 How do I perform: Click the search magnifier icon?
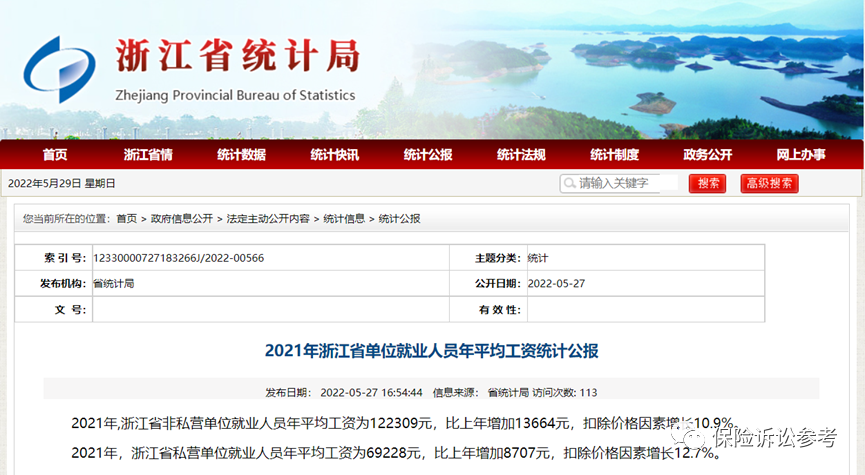[x=569, y=183]
